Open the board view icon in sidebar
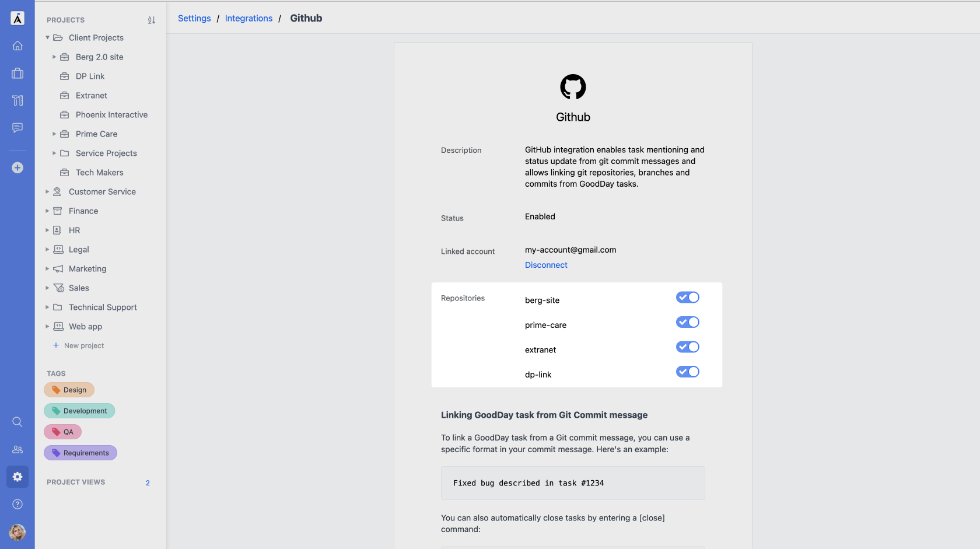This screenshot has height=549, width=980. [17, 100]
